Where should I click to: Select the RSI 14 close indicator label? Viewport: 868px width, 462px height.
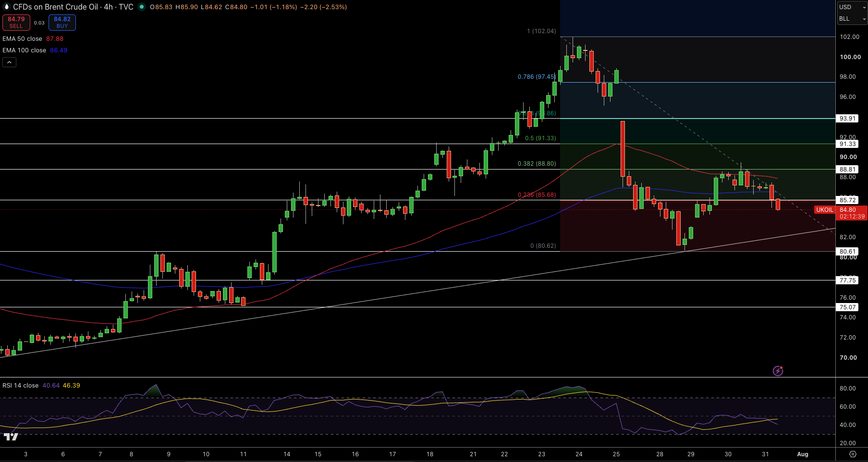pos(20,386)
